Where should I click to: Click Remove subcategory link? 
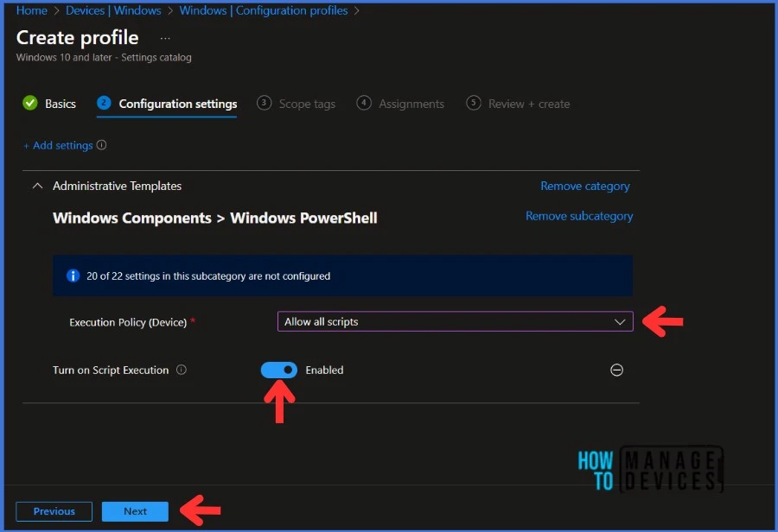click(x=579, y=216)
